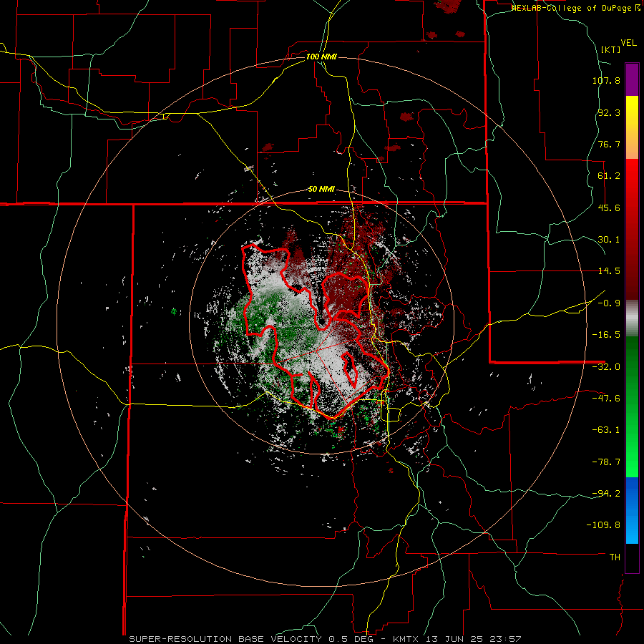The height and width of the screenshot is (644, 644).
Task: Click the NEXLAB-College of DuPage credit text
Action: [575, 8]
